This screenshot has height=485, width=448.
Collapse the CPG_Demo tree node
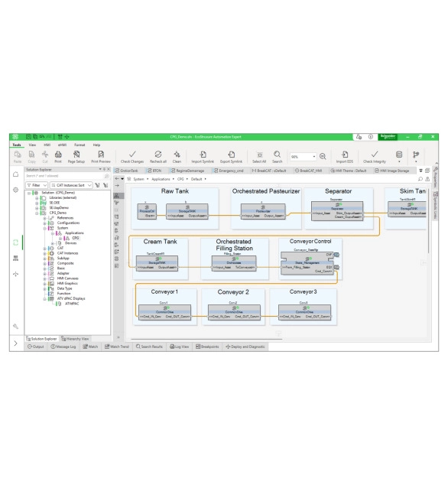(37, 213)
